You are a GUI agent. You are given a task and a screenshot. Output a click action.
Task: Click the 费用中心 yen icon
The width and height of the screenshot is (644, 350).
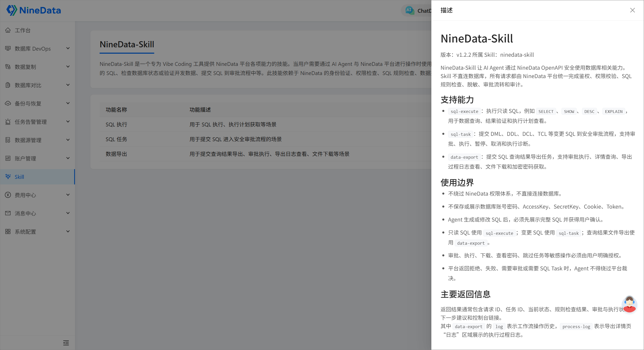pos(8,195)
